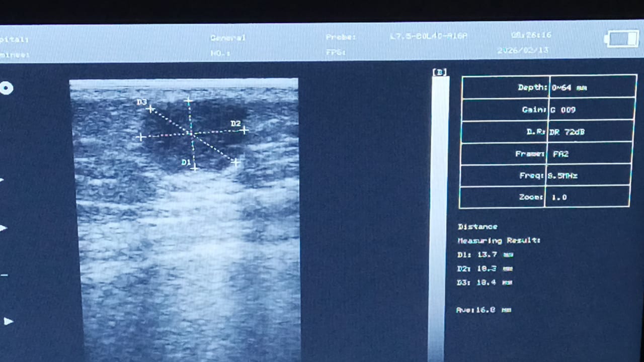Click the General label in header
Screen dimensions: 644x362
(x=228, y=38)
